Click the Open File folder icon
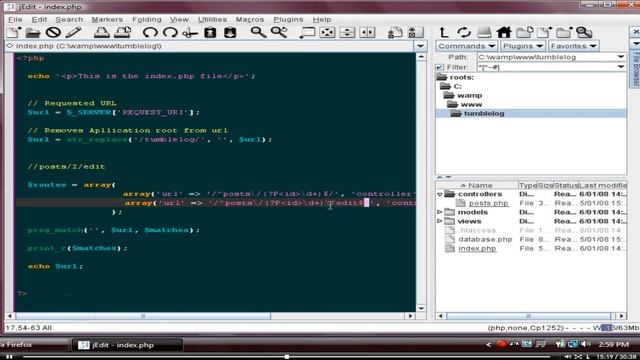This screenshot has width=640, height=360. [33, 32]
